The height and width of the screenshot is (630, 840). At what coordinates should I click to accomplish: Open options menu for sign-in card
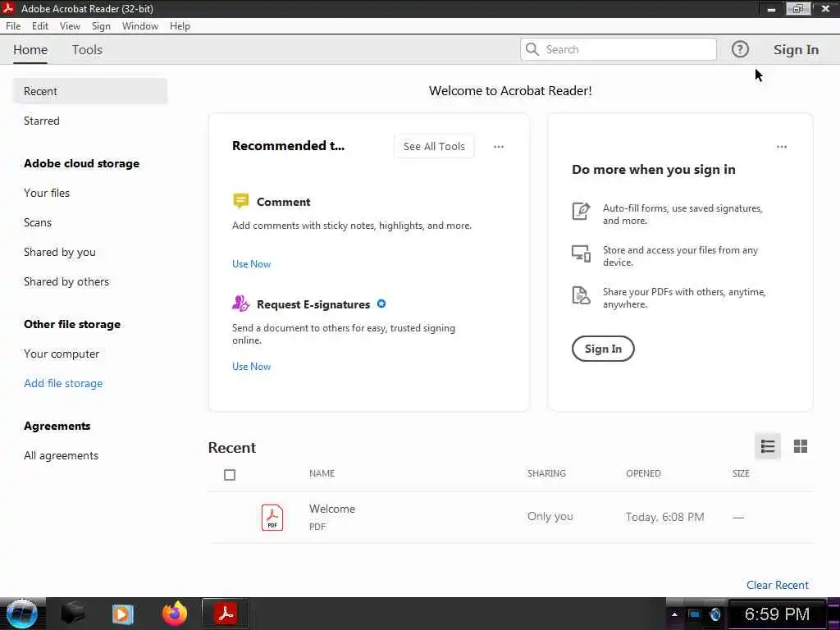point(782,147)
